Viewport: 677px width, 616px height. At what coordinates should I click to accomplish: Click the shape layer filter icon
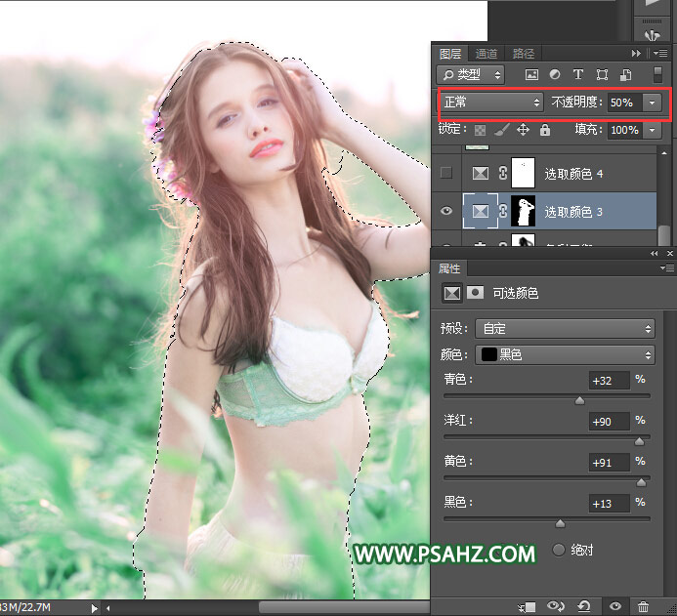pos(601,74)
